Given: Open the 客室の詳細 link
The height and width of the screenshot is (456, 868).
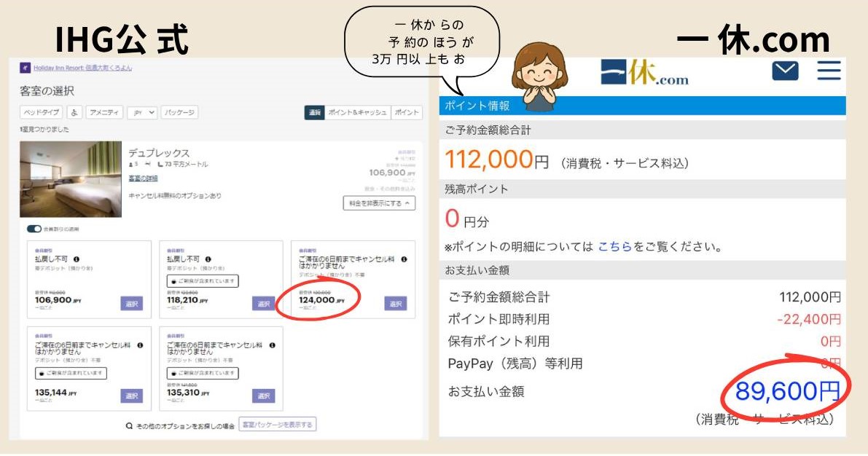Looking at the screenshot, I should point(144,178).
